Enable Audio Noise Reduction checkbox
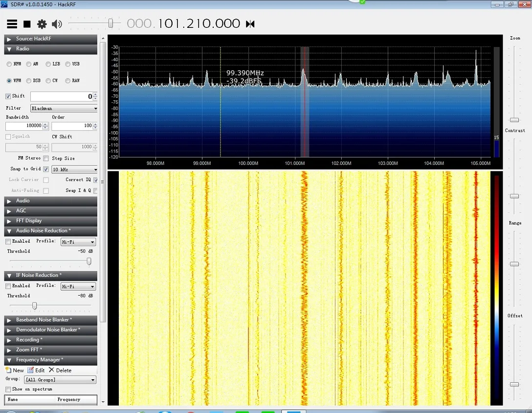 click(8, 241)
